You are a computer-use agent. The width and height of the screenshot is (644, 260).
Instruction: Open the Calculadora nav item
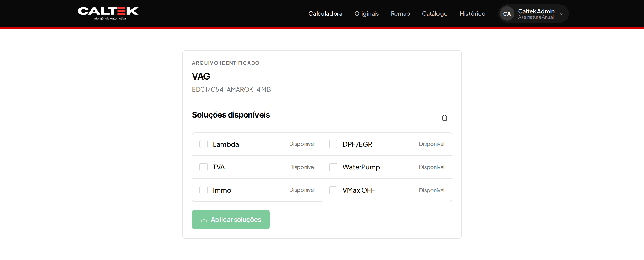coord(325,13)
